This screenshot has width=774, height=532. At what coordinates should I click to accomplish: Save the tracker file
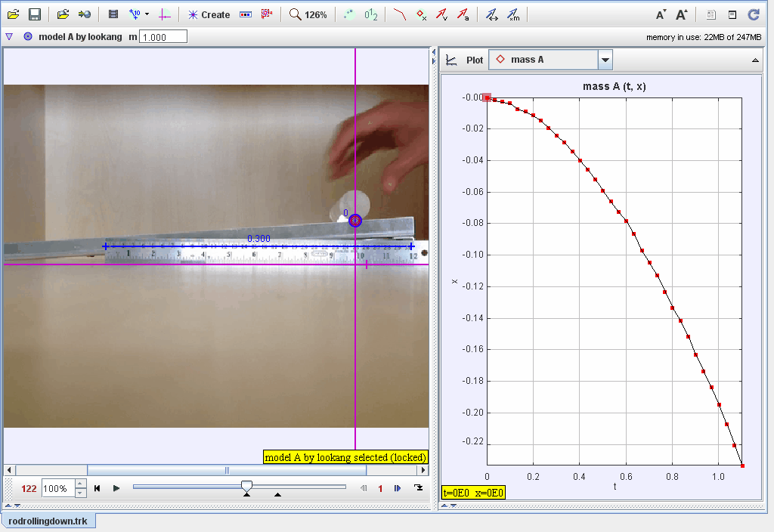click(x=35, y=15)
